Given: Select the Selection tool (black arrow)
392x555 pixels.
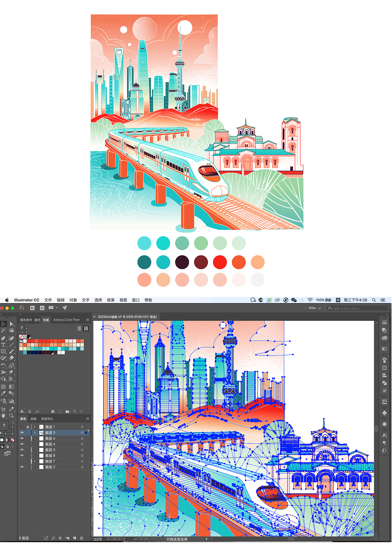Looking at the screenshot, I should [x=3, y=324].
